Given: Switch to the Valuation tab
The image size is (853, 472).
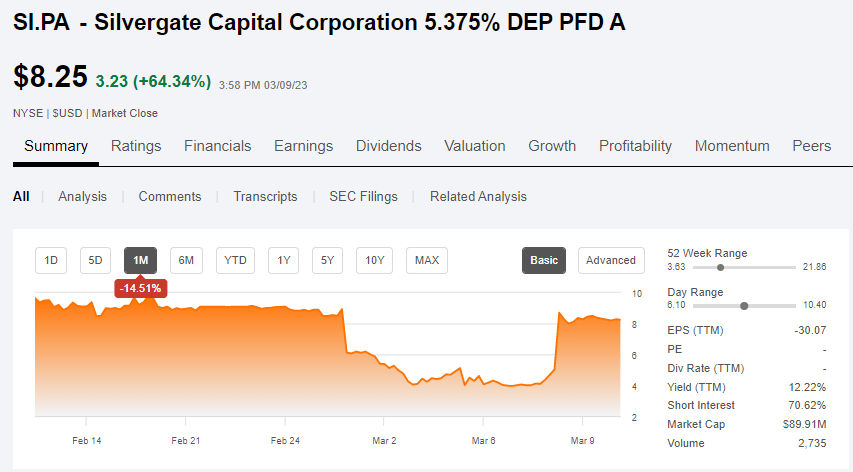Looking at the screenshot, I should pos(475,146).
